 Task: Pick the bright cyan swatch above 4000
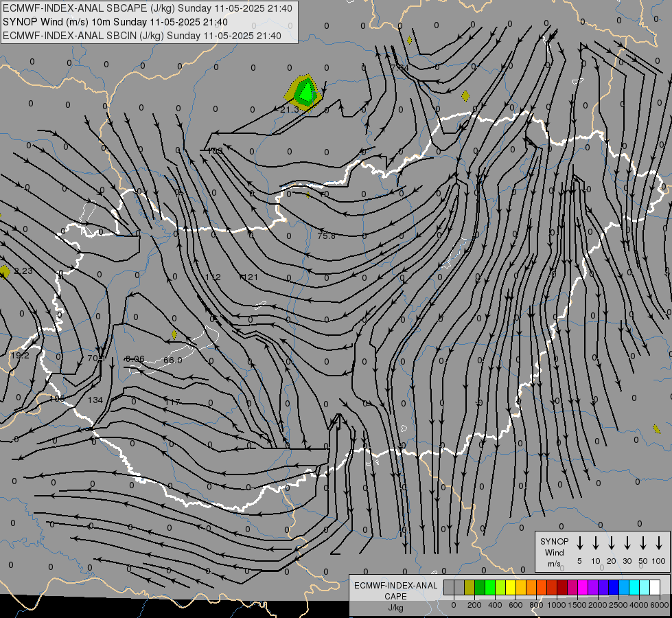(x=634, y=587)
